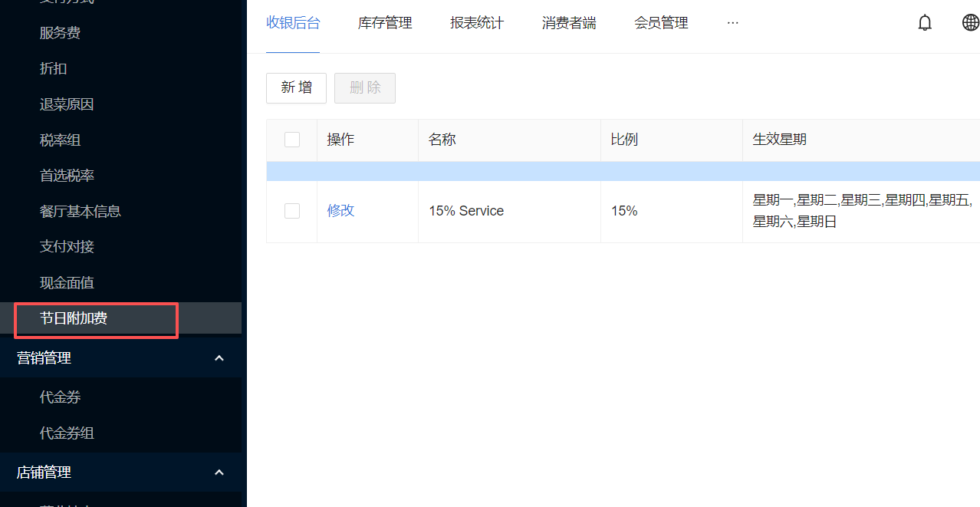Open the 报表统计 tab

pyautogui.click(x=477, y=23)
